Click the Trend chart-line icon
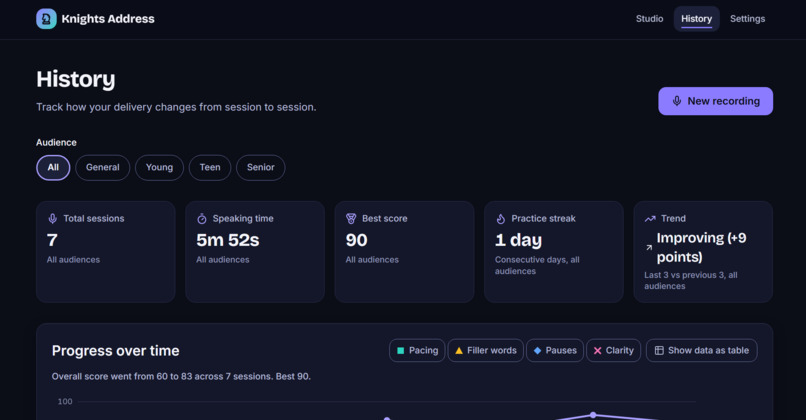 pyautogui.click(x=650, y=218)
